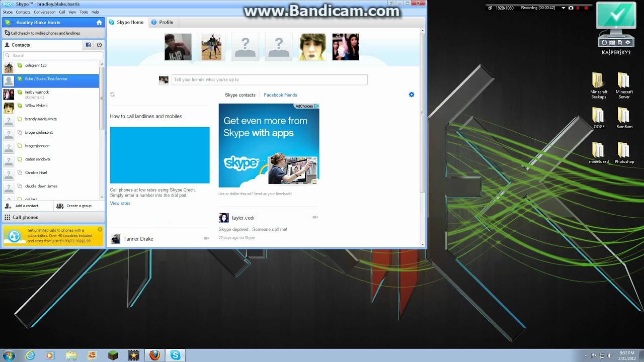Pause the Bandicam recording
The image size is (644, 362).
[578, 8]
